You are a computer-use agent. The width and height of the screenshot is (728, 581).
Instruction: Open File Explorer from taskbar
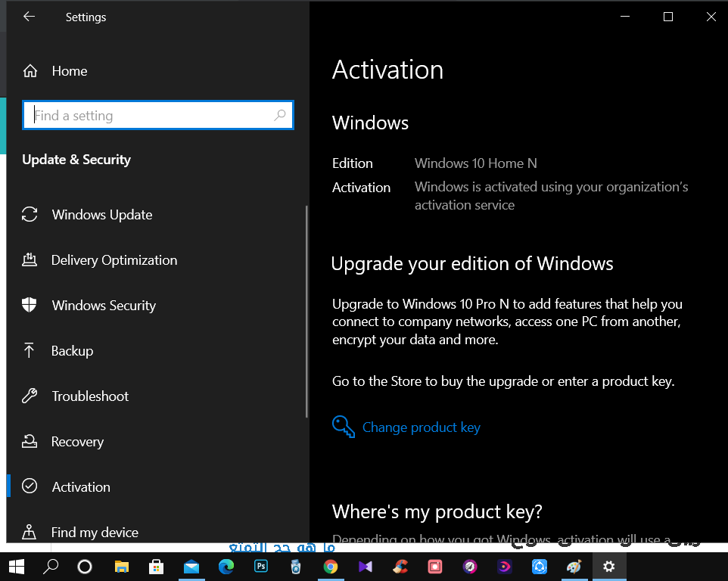122,567
